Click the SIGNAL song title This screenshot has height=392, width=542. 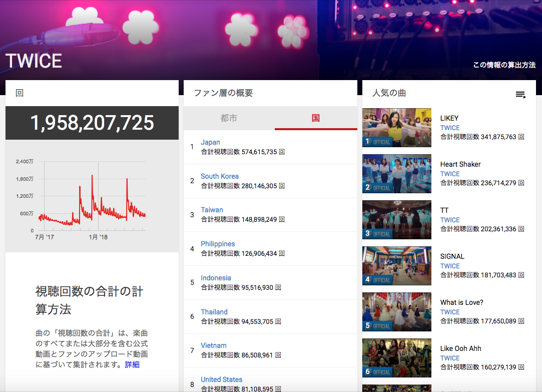[452, 256]
